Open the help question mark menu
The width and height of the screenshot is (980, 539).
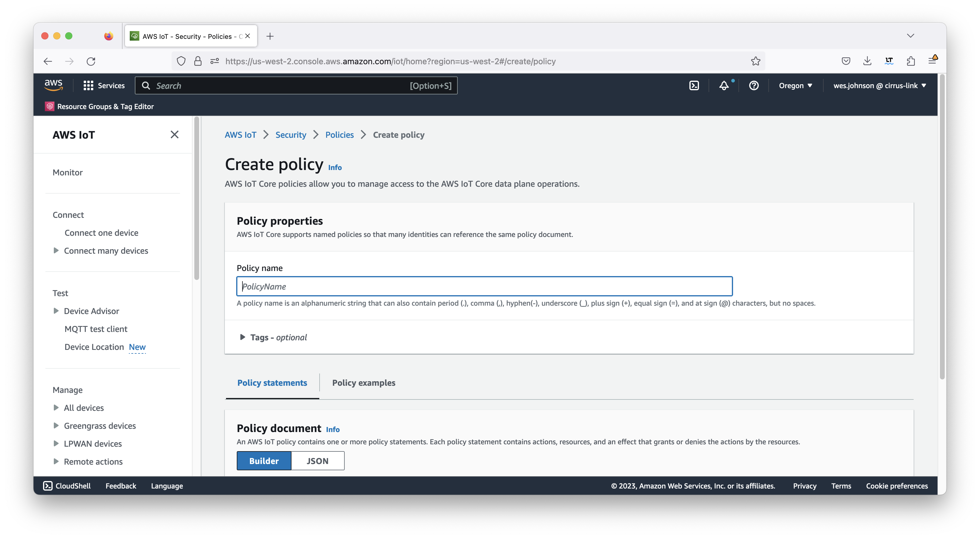754,85
